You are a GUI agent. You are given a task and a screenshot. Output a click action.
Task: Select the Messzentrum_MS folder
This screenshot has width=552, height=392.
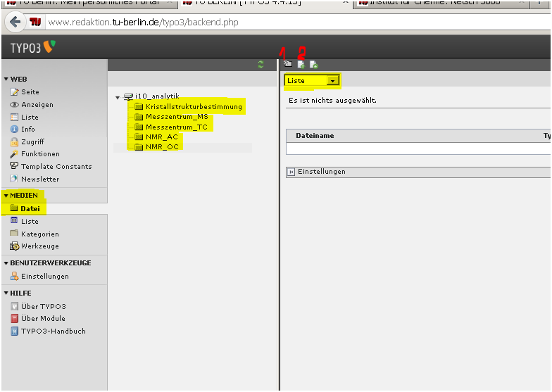coord(177,117)
